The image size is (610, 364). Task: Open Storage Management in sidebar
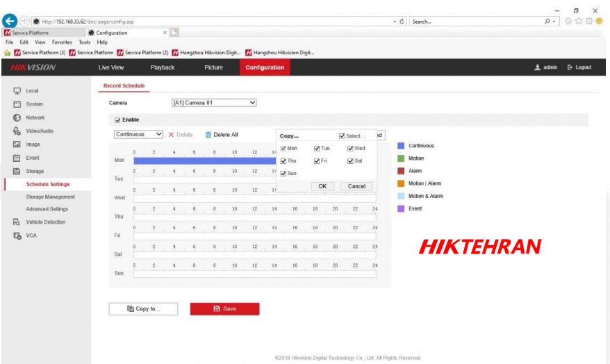tap(50, 197)
